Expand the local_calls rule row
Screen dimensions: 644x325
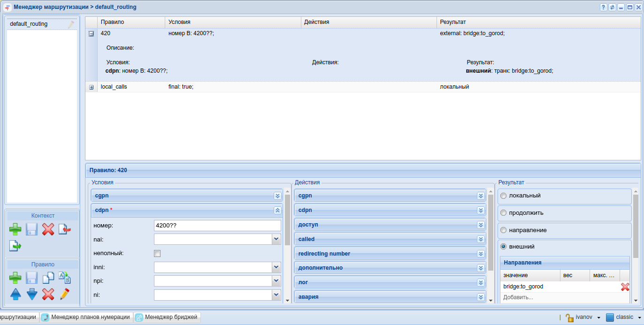[91, 87]
